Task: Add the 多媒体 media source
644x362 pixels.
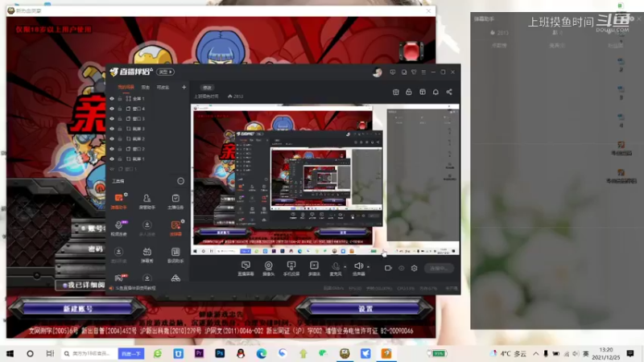Action: coord(314,269)
